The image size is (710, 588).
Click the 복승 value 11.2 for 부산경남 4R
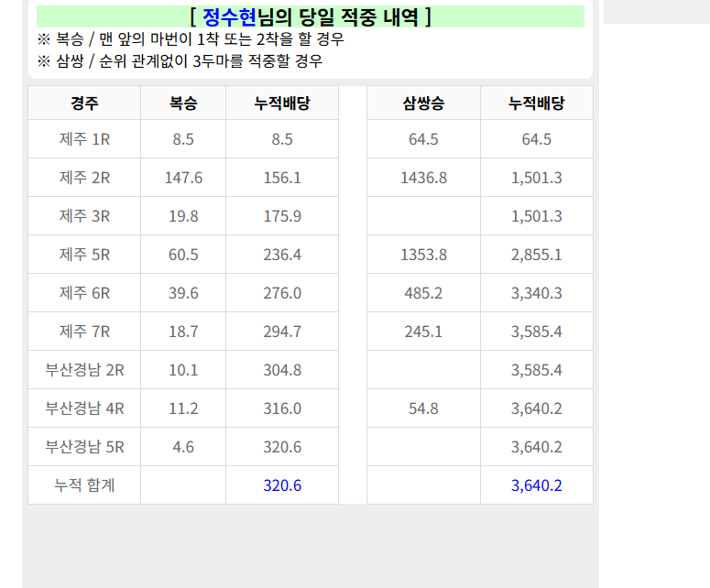coord(183,408)
